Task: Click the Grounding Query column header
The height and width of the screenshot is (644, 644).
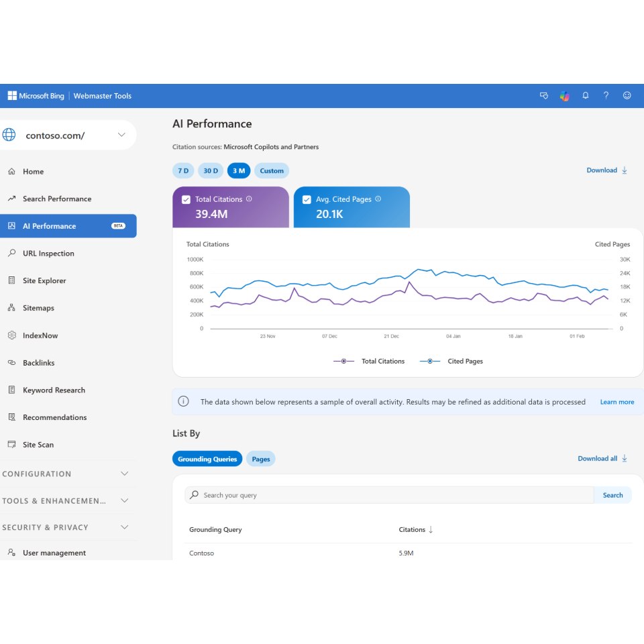Action: pyautogui.click(x=215, y=530)
